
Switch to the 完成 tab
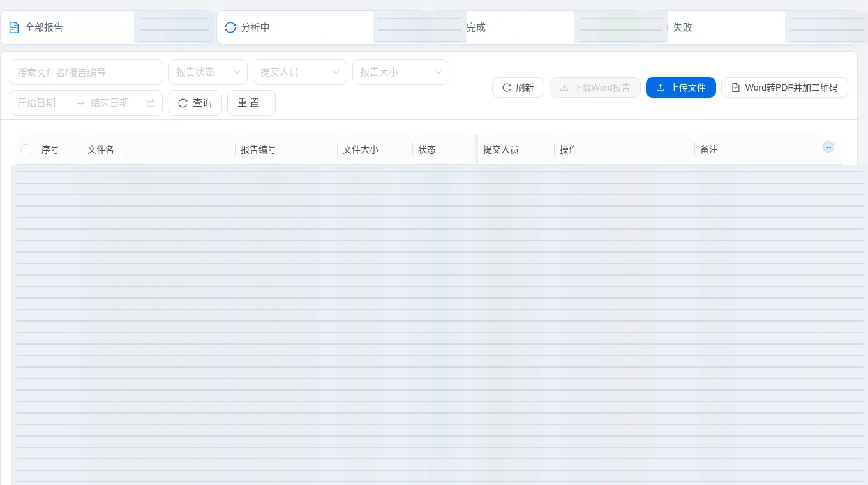[476, 27]
